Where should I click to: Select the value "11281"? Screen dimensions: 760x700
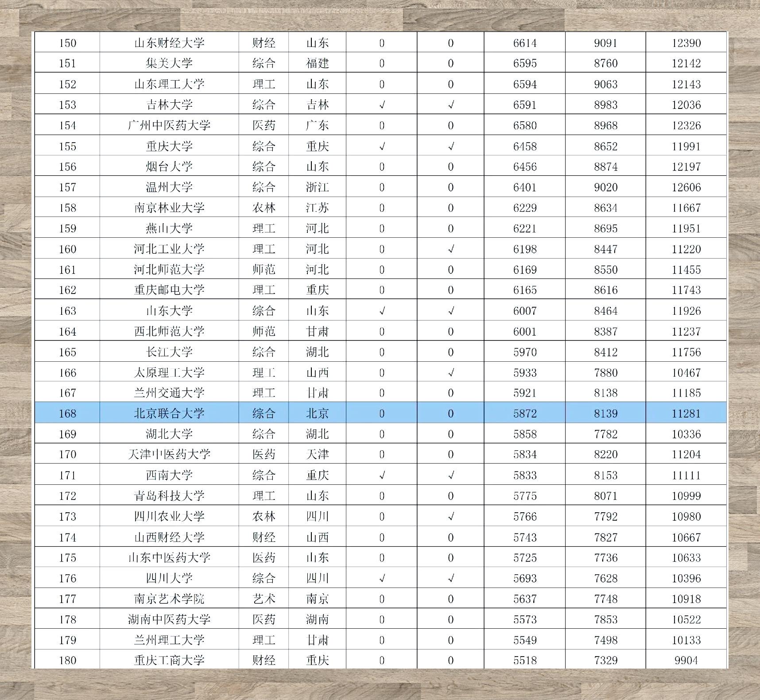(686, 414)
